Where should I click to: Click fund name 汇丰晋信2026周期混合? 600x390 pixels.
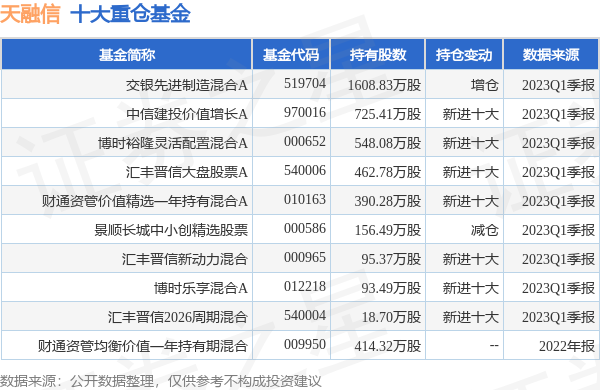(x=178, y=317)
